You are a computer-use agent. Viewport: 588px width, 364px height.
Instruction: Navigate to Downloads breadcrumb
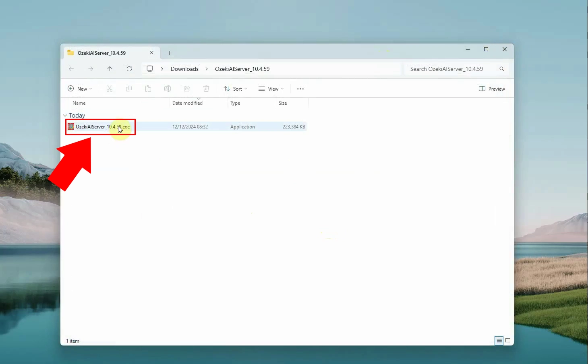pos(184,69)
